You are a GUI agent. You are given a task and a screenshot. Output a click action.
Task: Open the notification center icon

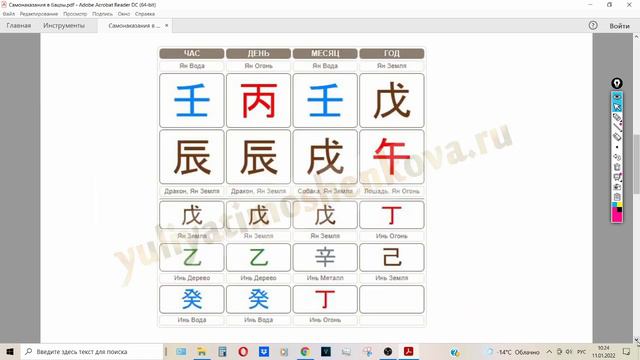[x=627, y=351]
